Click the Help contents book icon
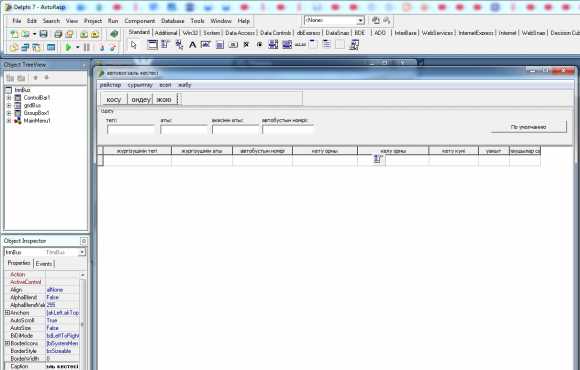Image resolution: width=580 pixels, height=370 pixels. pos(114,34)
